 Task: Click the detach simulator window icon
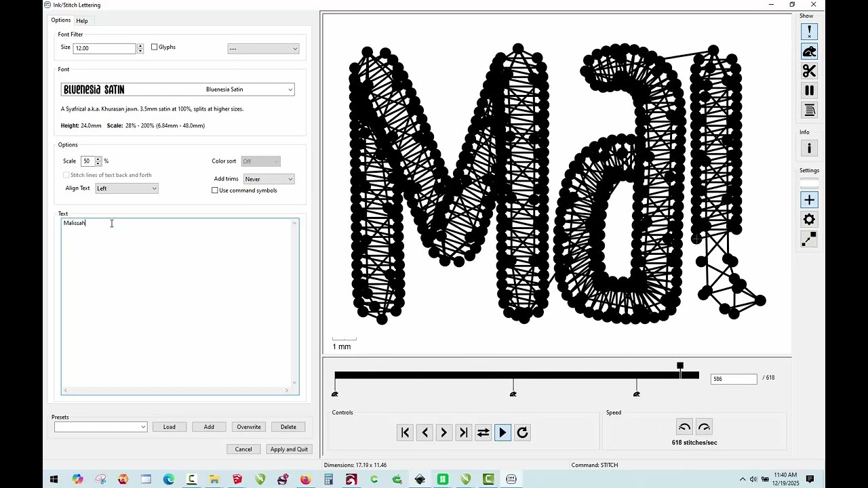[x=809, y=239]
